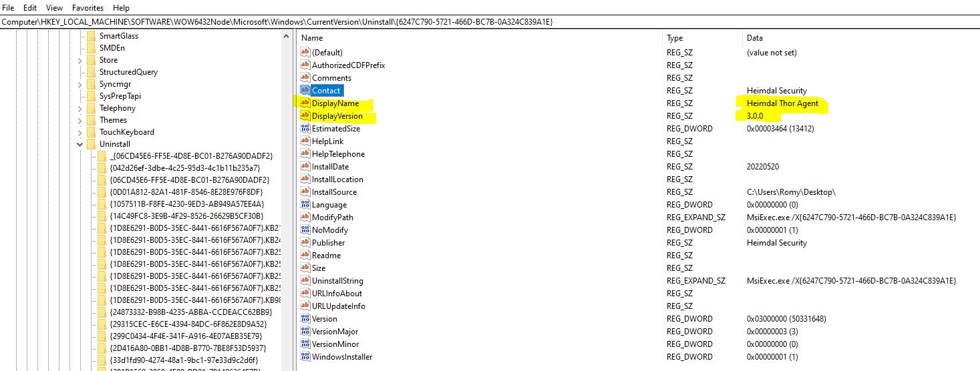The height and width of the screenshot is (371, 980).
Task: Click the DWORD icon beside WindowsInstaller
Action: click(x=305, y=356)
